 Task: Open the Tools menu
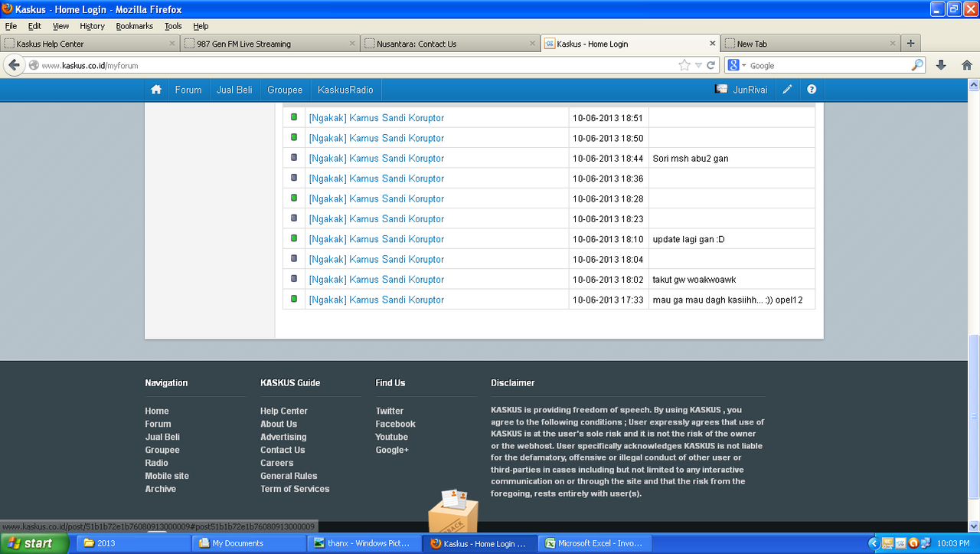(x=173, y=26)
